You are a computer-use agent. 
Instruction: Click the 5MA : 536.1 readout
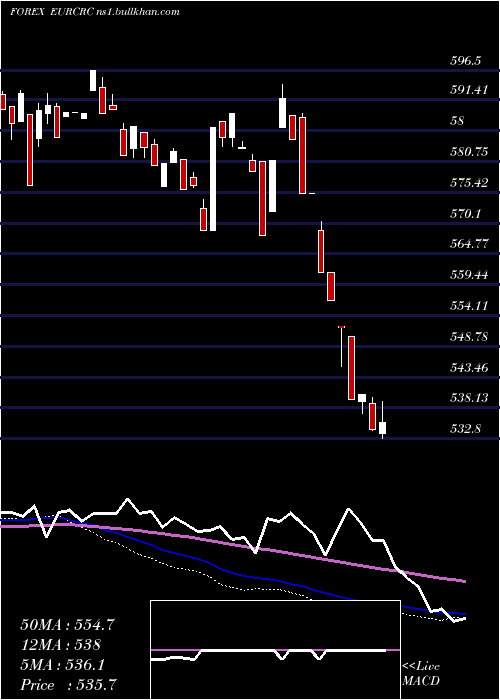pyautogui.click(x=62, y=665)
